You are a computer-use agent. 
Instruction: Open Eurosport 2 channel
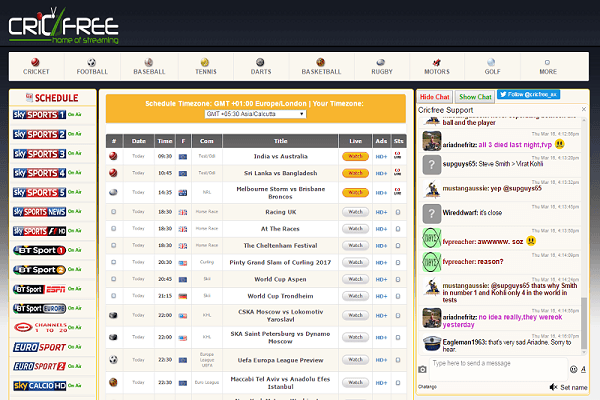(39, 366)
